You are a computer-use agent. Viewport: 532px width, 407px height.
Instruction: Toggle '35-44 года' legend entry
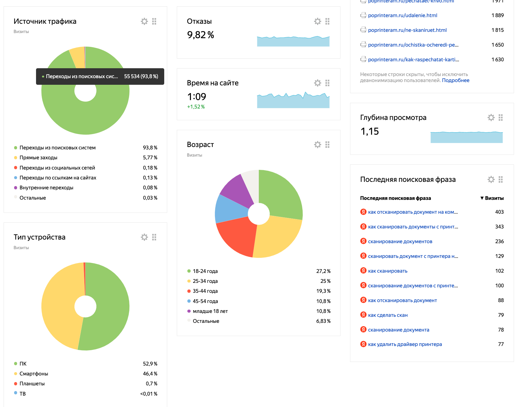click(205, 291)
